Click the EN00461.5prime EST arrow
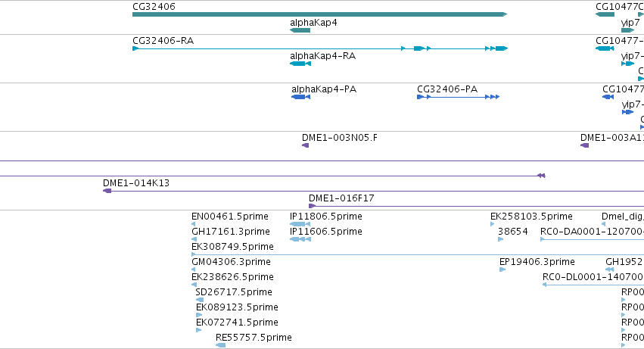Viewport: 644px width, 349px height. click(194, 224)
